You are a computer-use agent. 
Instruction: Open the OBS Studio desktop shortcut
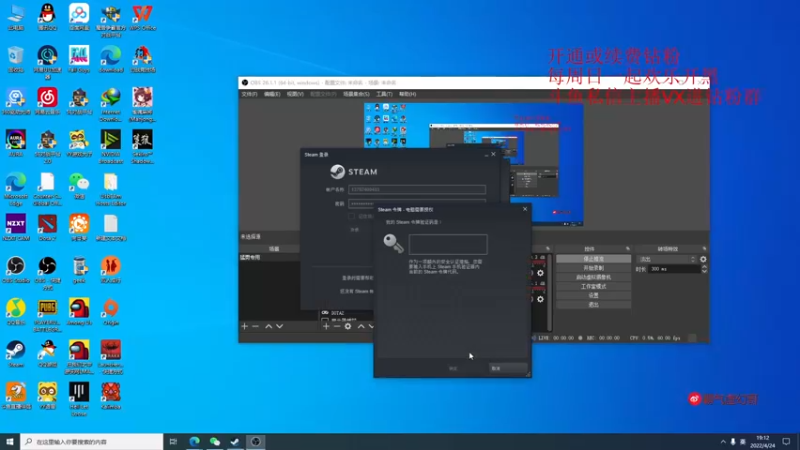(x=16, y=269)
